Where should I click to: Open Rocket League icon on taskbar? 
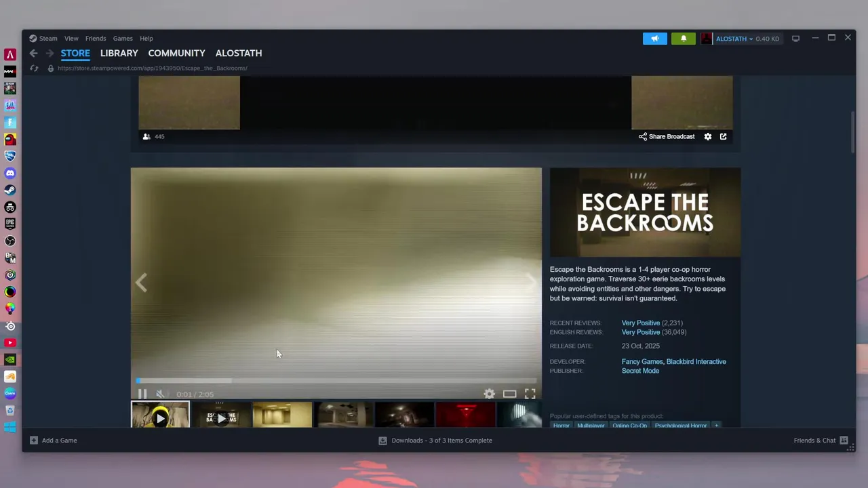pos(10,156)
